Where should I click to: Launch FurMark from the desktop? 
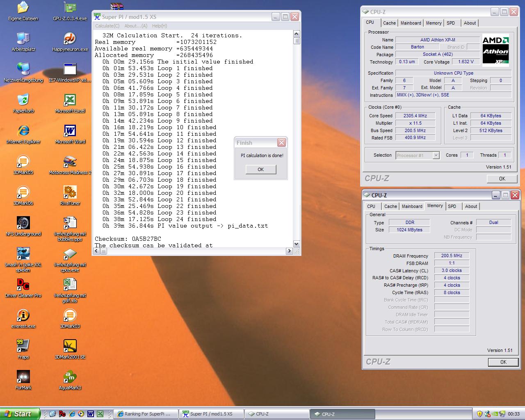coord(23,380)
